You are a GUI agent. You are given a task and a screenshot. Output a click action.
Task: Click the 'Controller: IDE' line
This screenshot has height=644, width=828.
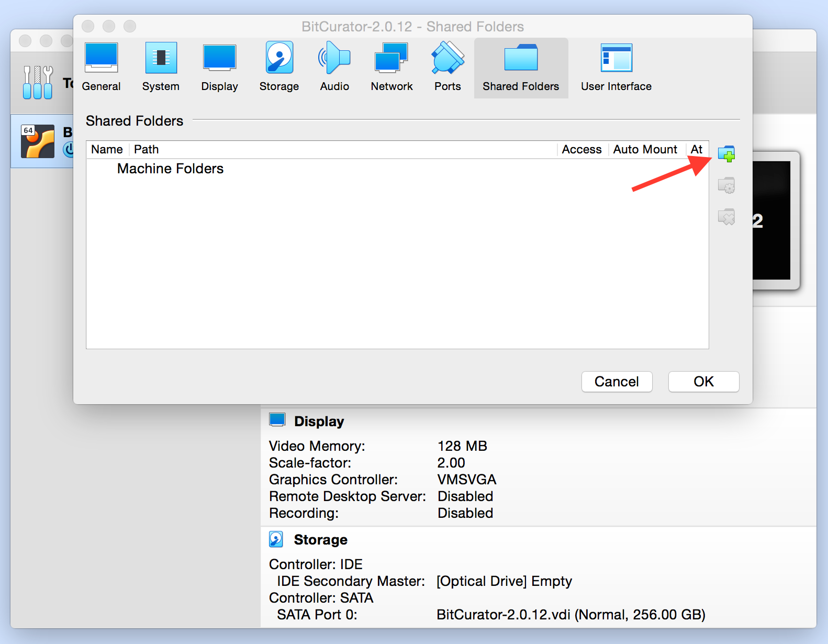[316, 564]
